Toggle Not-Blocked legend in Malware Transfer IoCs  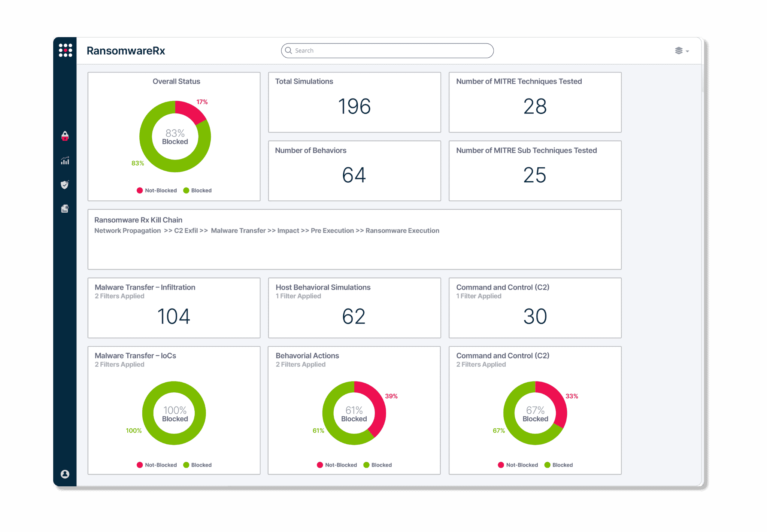point(157,465)
